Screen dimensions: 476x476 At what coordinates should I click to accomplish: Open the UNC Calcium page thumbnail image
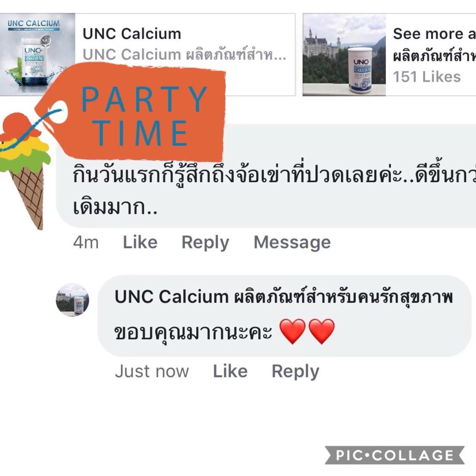click(37, 54)
